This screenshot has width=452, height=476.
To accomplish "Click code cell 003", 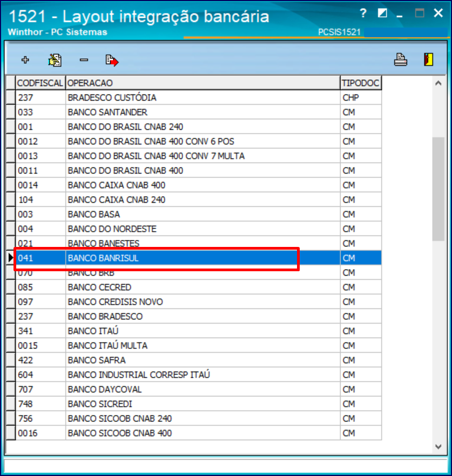I will point(41,214).
